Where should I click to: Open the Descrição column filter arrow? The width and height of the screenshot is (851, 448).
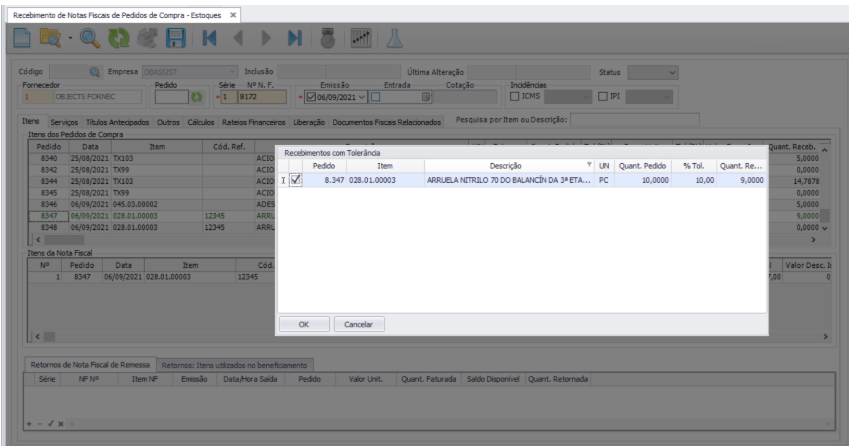[590, 165]
